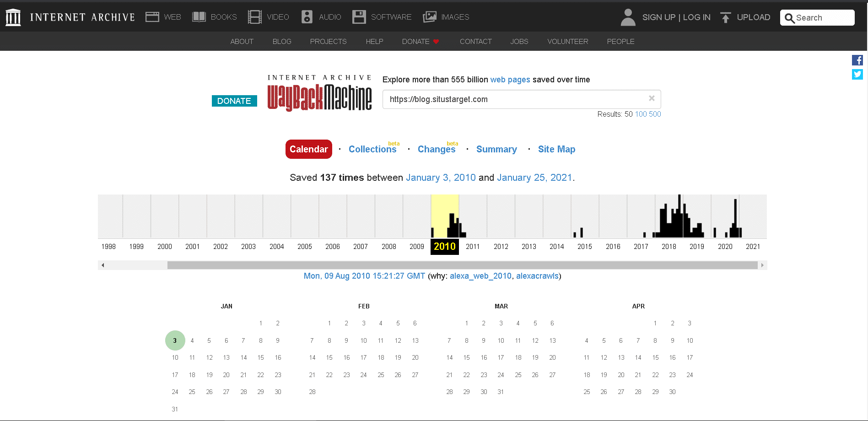
Task: Open the Audio speaker icon
Action: (307, 17)
